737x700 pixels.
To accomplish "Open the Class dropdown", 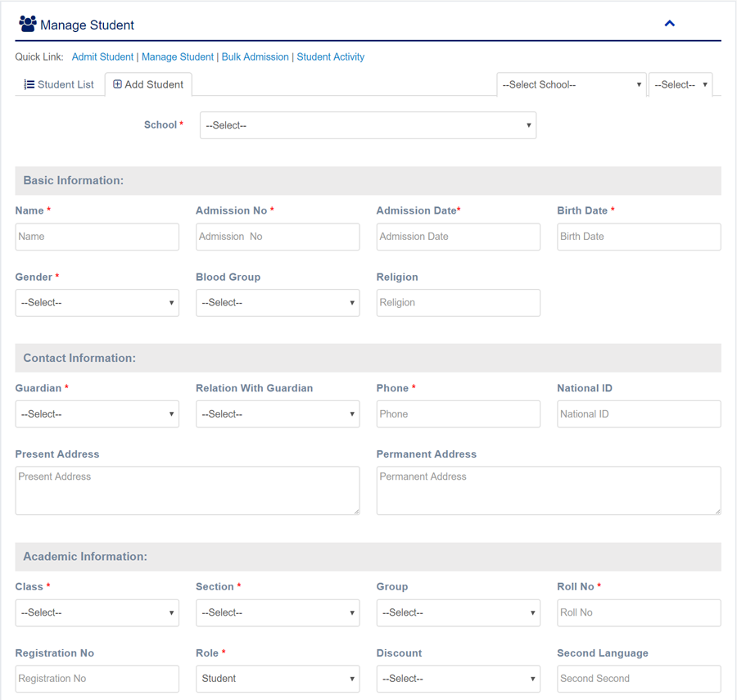I will pyautogui.click(x=97, y=613).
